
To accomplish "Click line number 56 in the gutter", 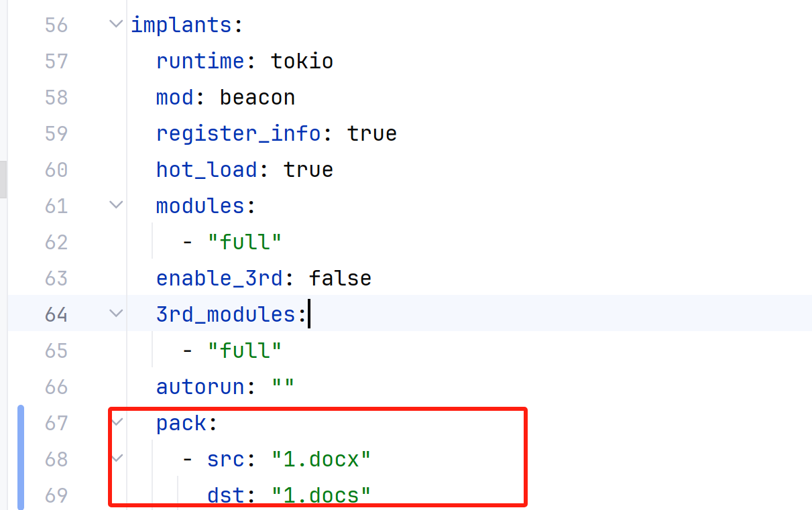I will tap(56, 25).
